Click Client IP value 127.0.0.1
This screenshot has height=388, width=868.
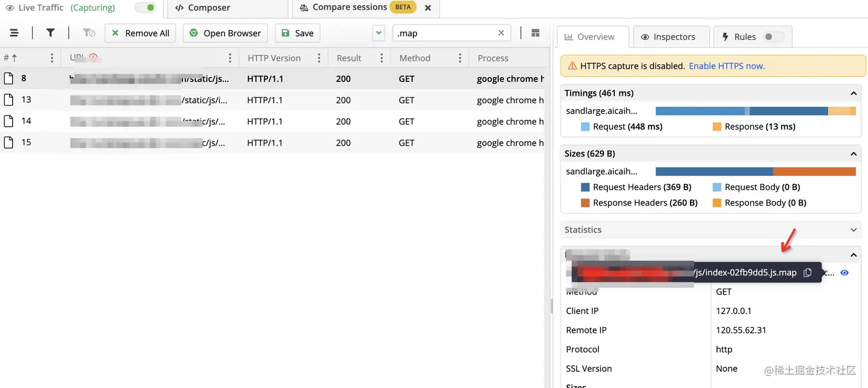[734, 311]
